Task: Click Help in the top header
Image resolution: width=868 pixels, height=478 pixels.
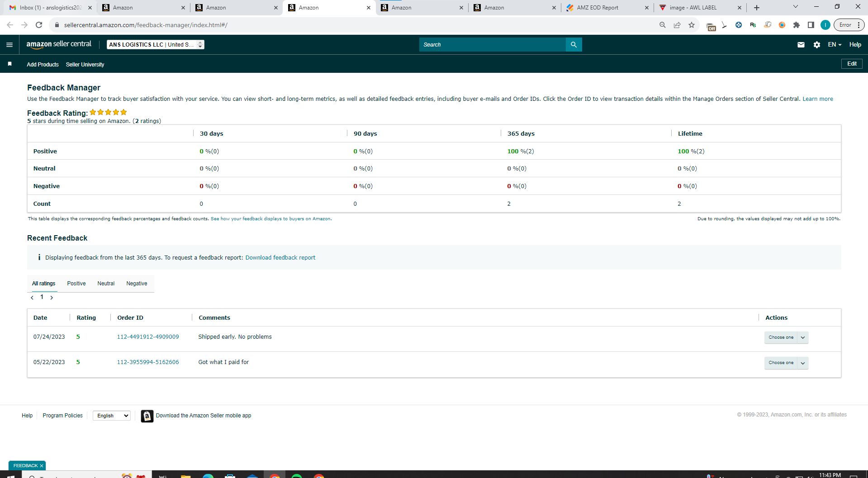Action: point(855,44)
